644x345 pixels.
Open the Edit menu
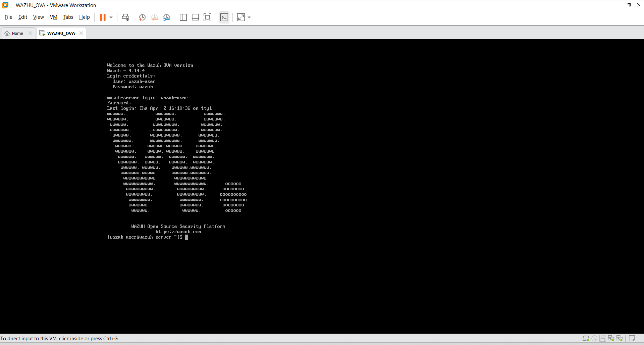(23, 17)
